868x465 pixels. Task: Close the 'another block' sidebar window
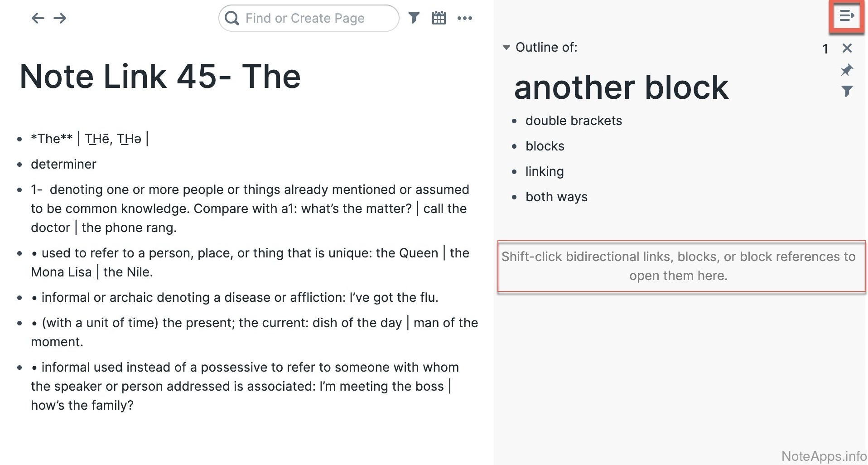pyautogui.click(x=847, y=48)
